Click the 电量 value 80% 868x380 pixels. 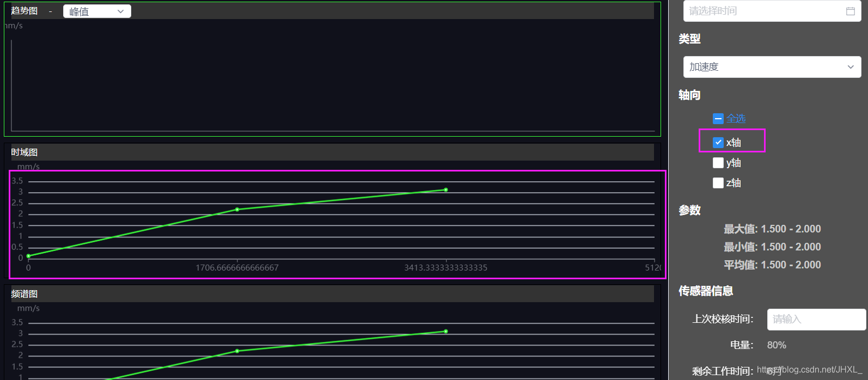(777, 345)
